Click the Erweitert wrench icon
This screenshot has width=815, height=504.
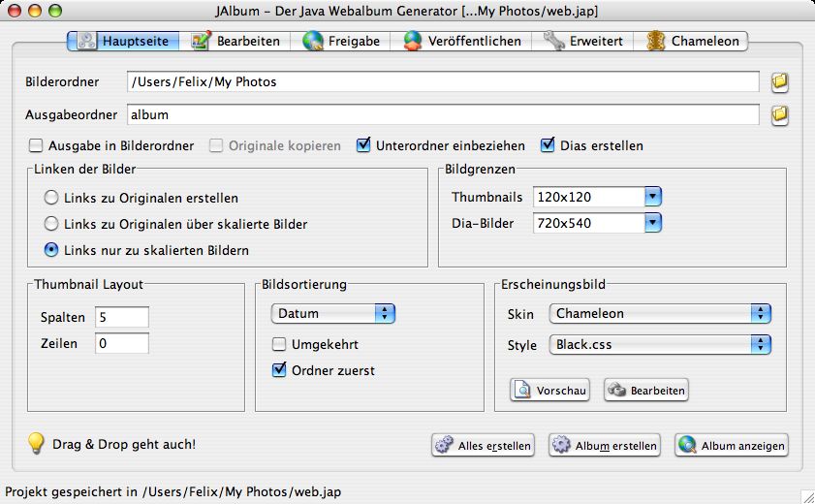554,41
